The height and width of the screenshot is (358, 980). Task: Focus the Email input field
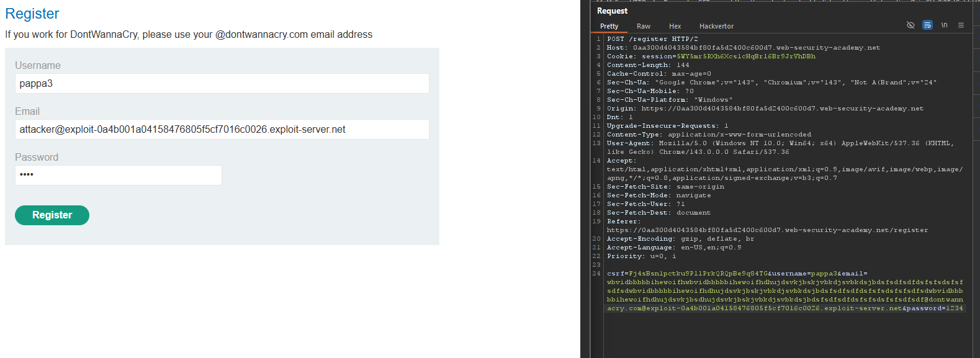click(222, 130)
